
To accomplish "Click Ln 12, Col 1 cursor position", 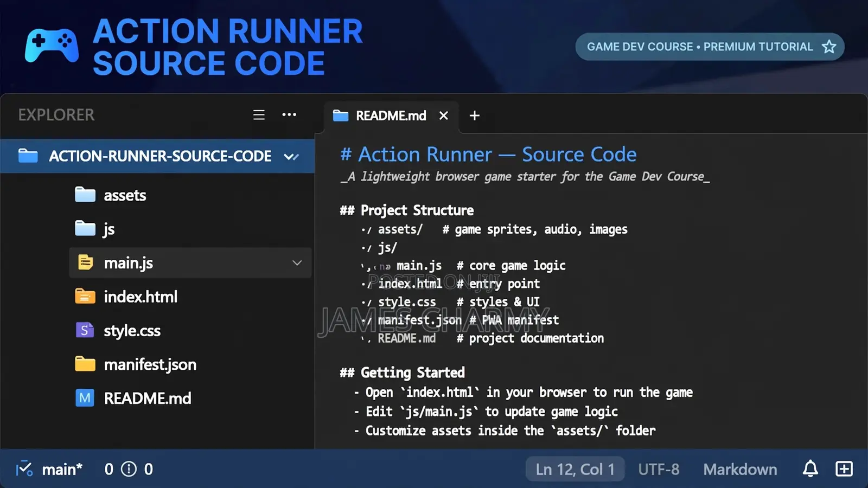I will (575, 469).
